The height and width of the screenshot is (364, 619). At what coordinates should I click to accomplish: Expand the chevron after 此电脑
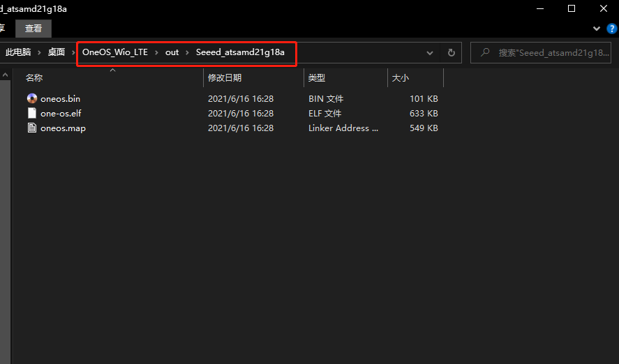click(x=39, y=52)
